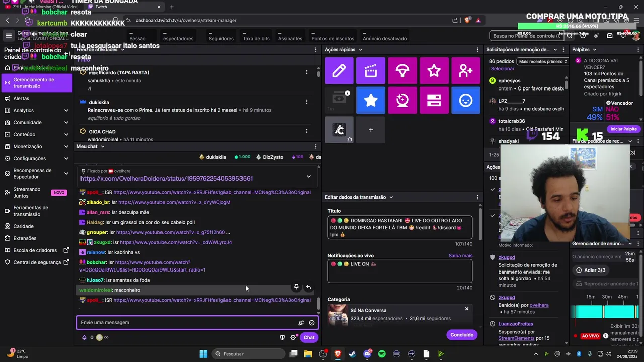
Task: Click Saiba mais link near notifications
Action: tap(460, 256)
